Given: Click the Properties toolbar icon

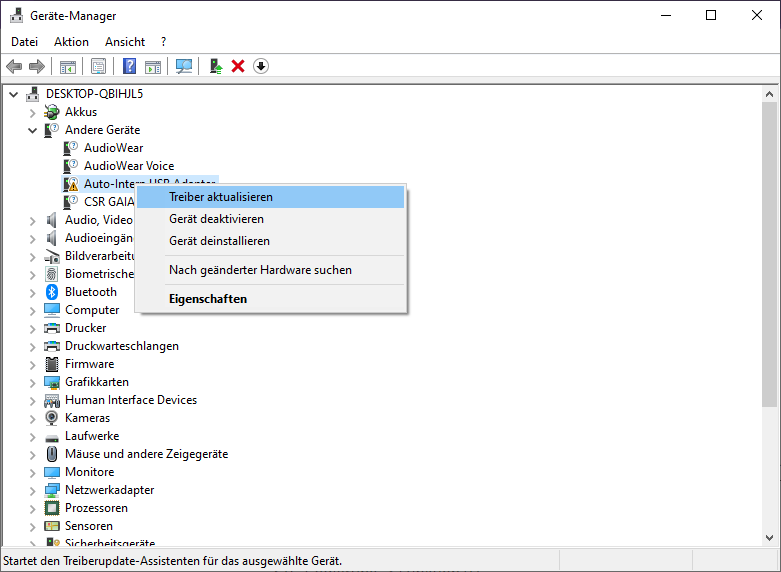Looking at the screenshot, I should pos(98,66).
